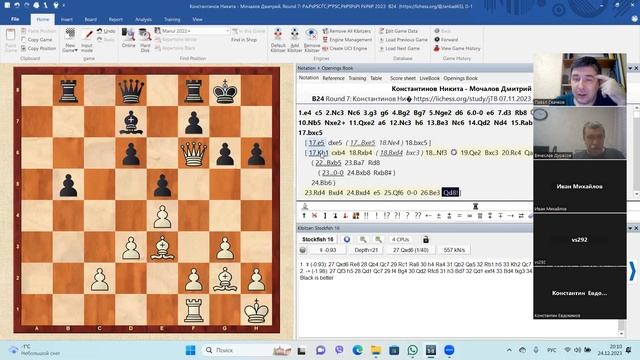Click Copy Position
640x360 pixels.
coord(38,48)
